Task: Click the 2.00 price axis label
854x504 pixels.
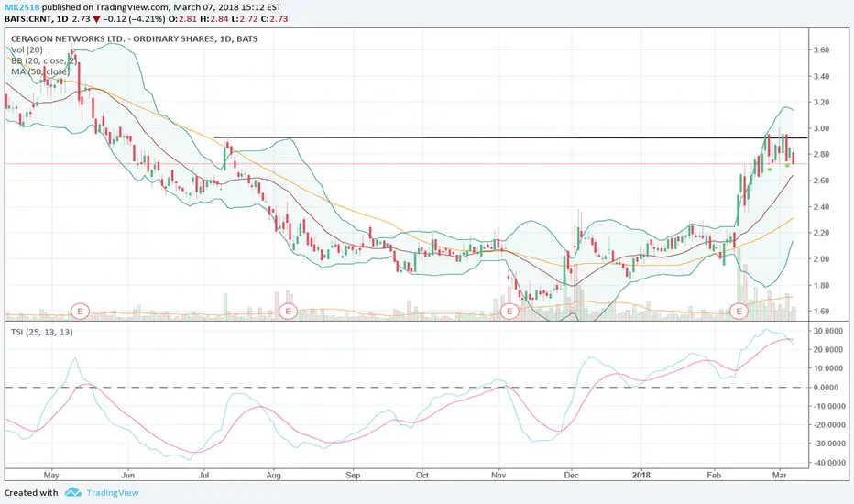Action: pyautogui.click(x=821, y=259)
